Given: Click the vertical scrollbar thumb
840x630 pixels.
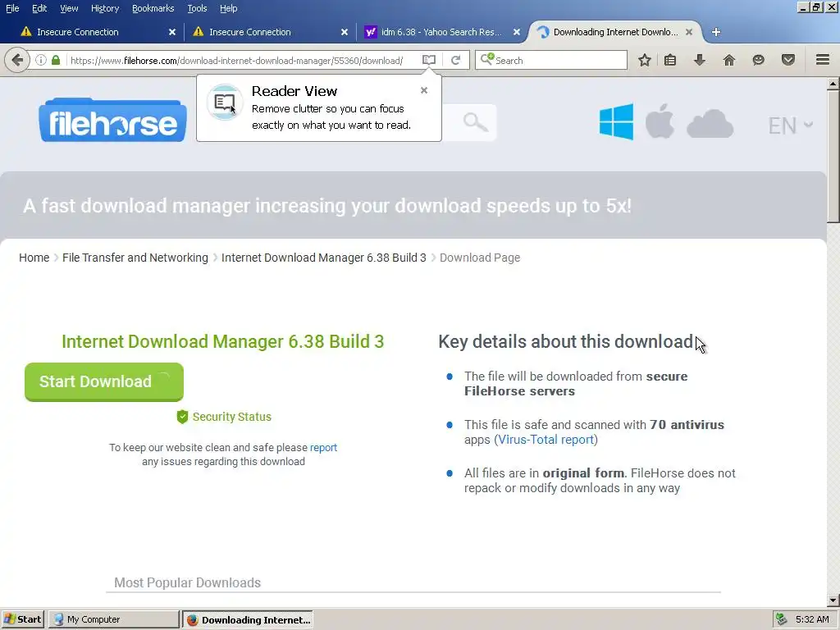Looking at the screenshot, I should pyautogui.click(x=833, y=156).
